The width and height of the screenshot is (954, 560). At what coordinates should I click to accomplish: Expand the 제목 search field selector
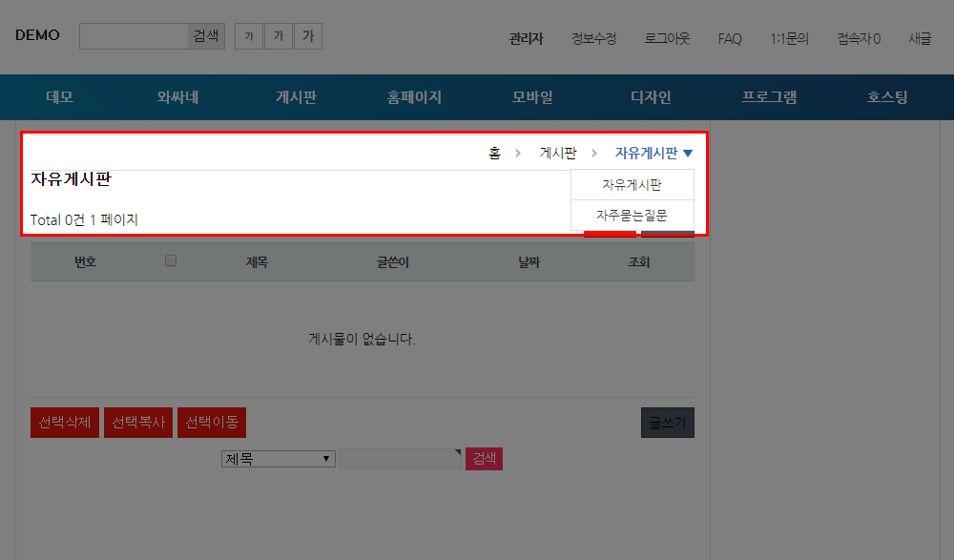coord(279,459)
